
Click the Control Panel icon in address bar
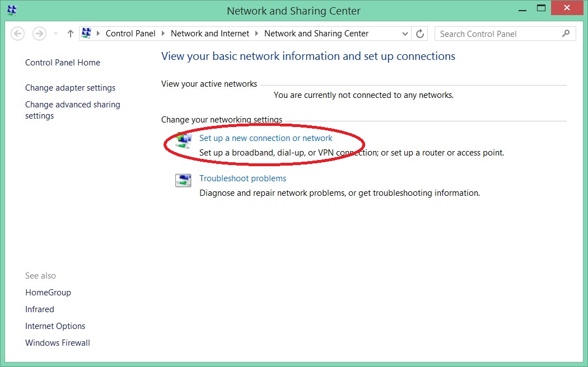(86, 34)
